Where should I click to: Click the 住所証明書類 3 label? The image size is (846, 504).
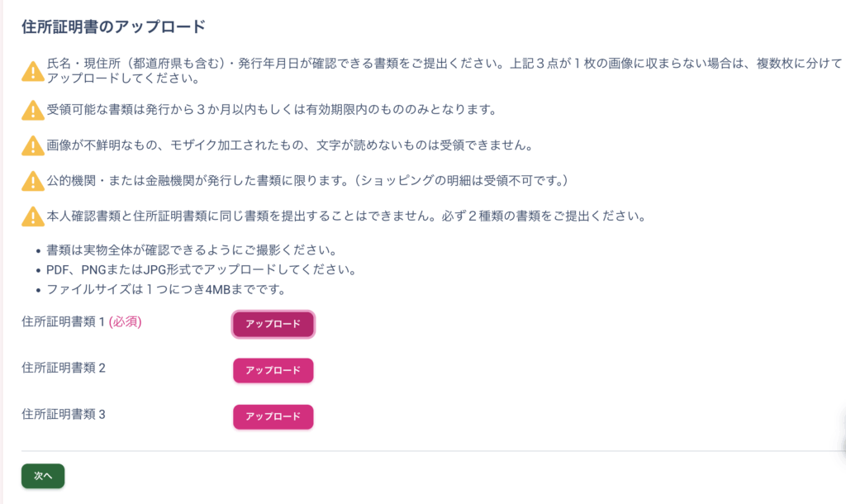[x=64, y=415]
